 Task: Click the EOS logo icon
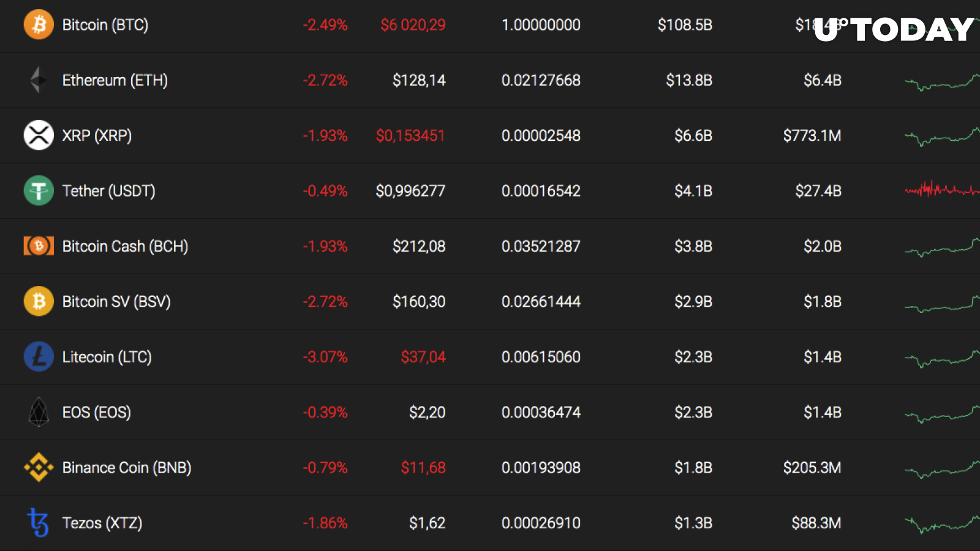click(39, 412)
